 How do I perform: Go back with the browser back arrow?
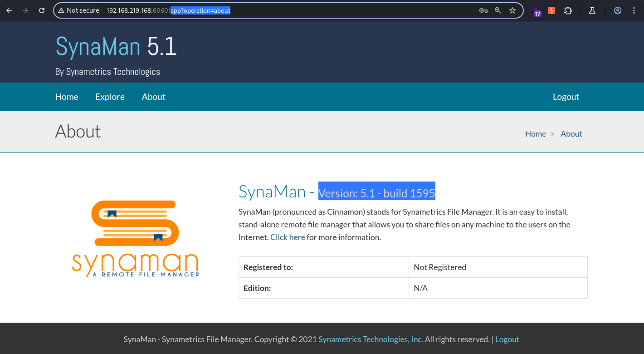[9, 10]
